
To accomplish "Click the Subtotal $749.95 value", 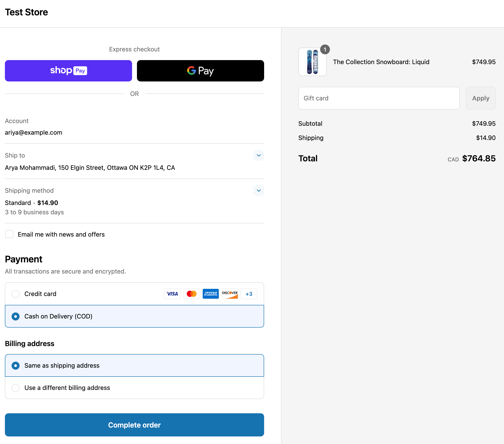I will (x=483, y=123).
